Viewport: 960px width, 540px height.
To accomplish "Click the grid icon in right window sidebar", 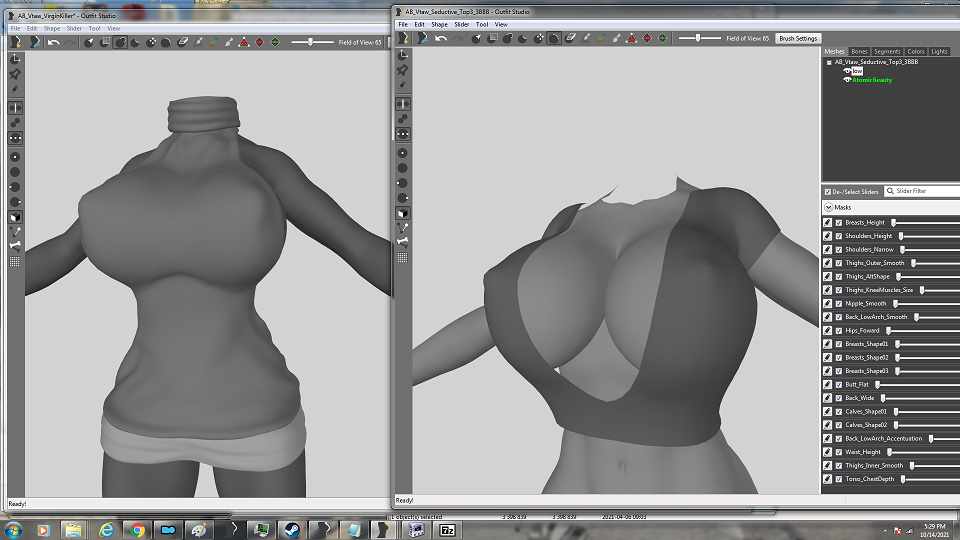I will (x=402, y=258).
